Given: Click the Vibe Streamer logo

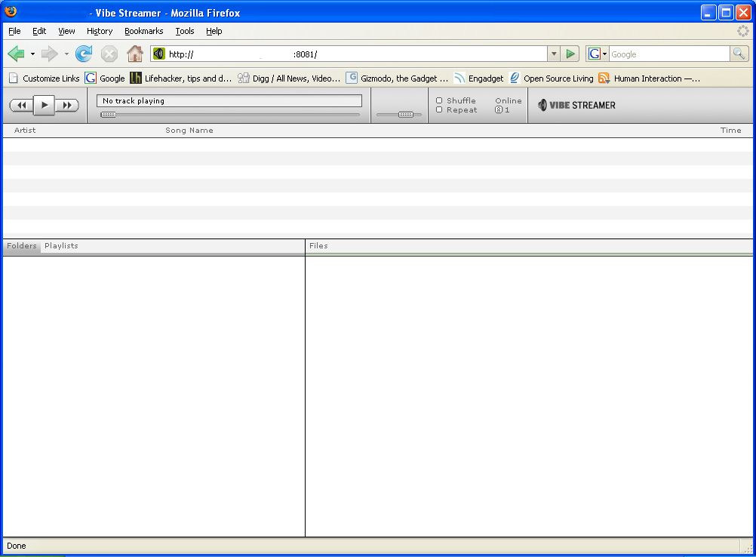Looking at the screenshot, I should click(x=576, y=105).
